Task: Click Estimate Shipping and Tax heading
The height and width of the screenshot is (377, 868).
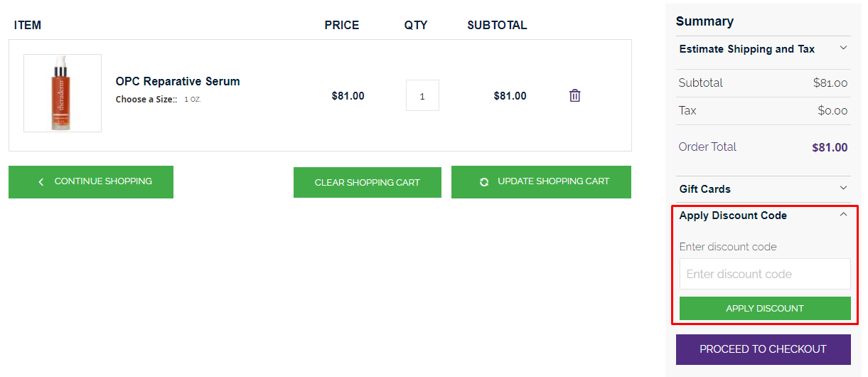Action: tap(747, 49)
